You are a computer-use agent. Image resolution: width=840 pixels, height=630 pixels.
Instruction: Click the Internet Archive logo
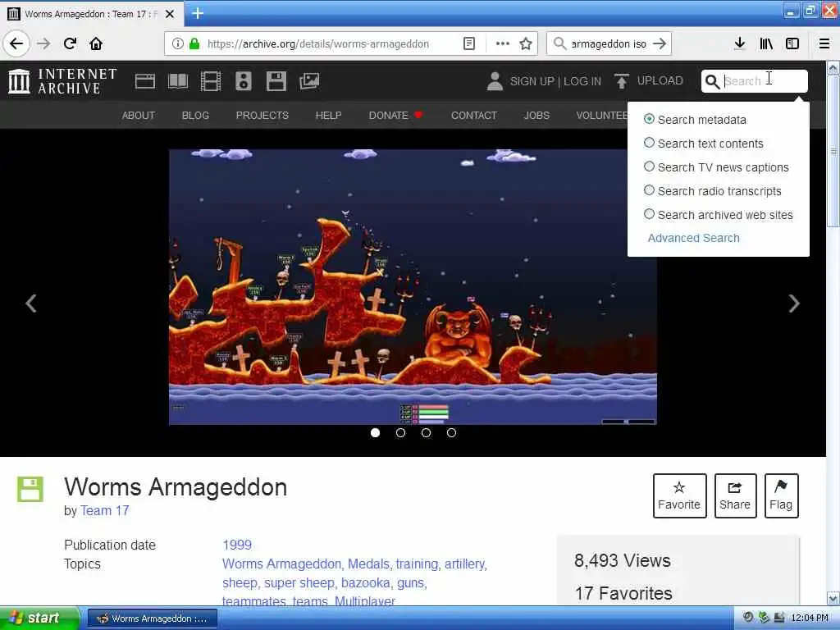pos(62,81)
